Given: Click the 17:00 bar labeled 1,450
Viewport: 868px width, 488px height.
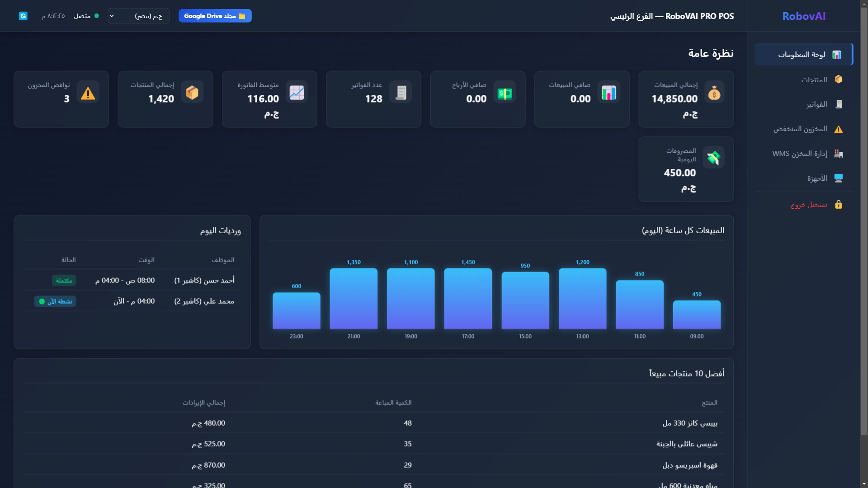Looking at the screenshot, I should (x=468, y=299).
